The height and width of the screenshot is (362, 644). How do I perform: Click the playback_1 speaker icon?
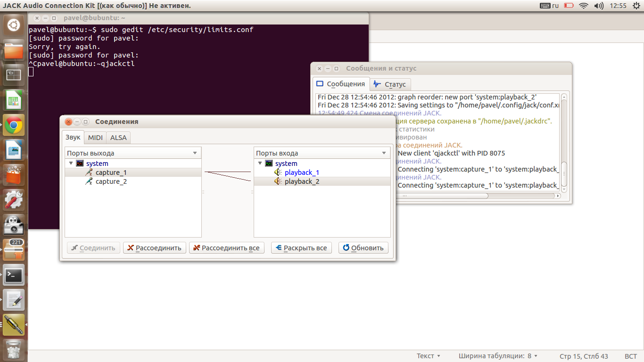pyautogui.click(x=278, y=173)
